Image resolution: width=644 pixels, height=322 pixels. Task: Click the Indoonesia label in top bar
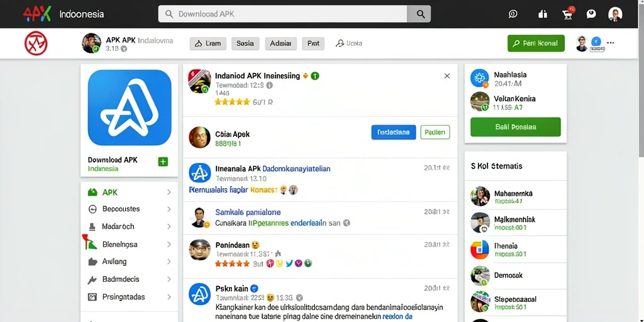(81, 14)
